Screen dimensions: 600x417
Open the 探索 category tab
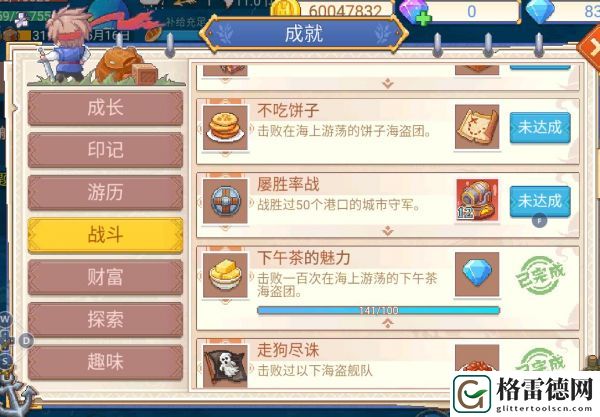click(105, 319)
